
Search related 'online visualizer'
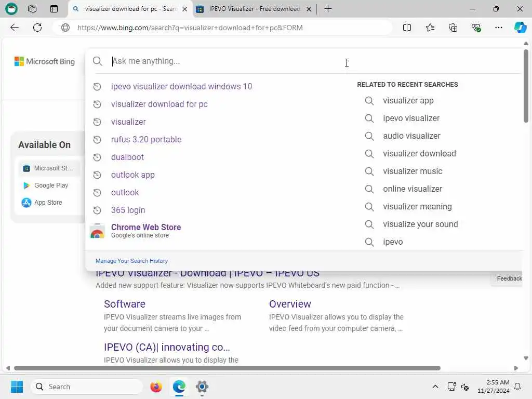point(413,189)
